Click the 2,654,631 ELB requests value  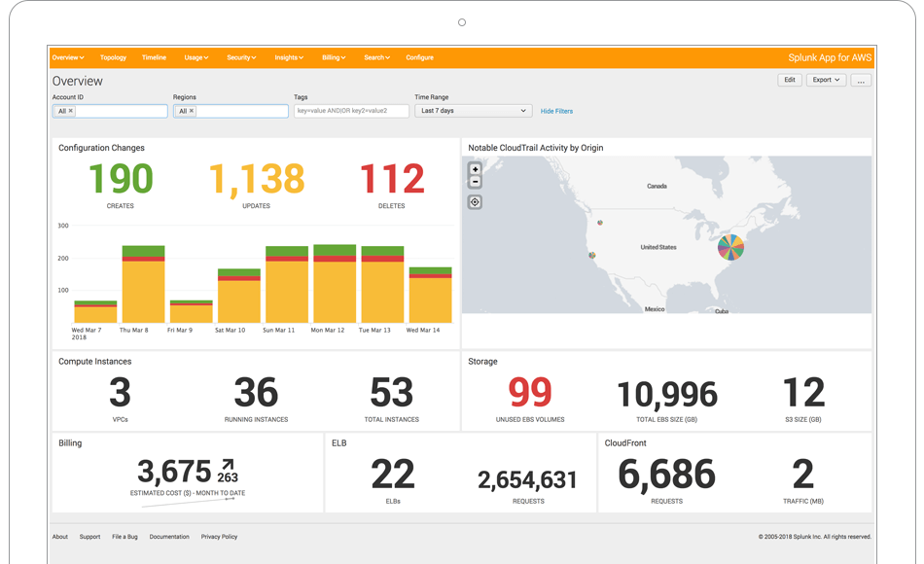click(527, 480)
